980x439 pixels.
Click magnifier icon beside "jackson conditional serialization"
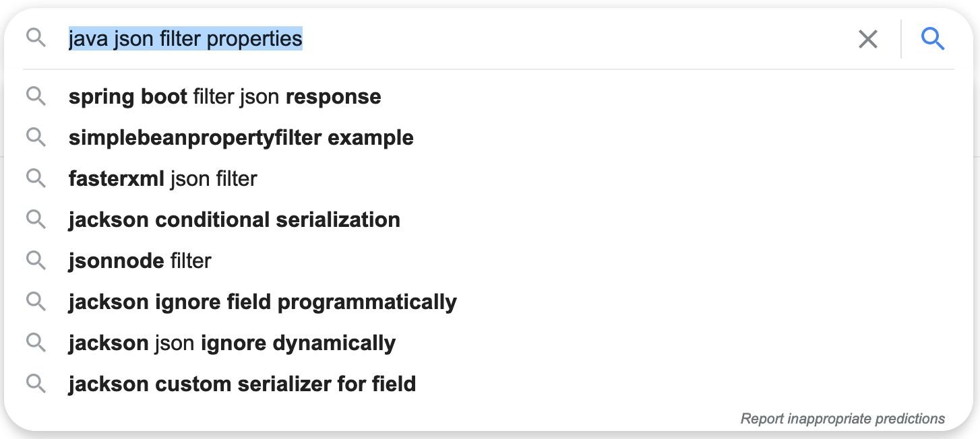point(36,219)
